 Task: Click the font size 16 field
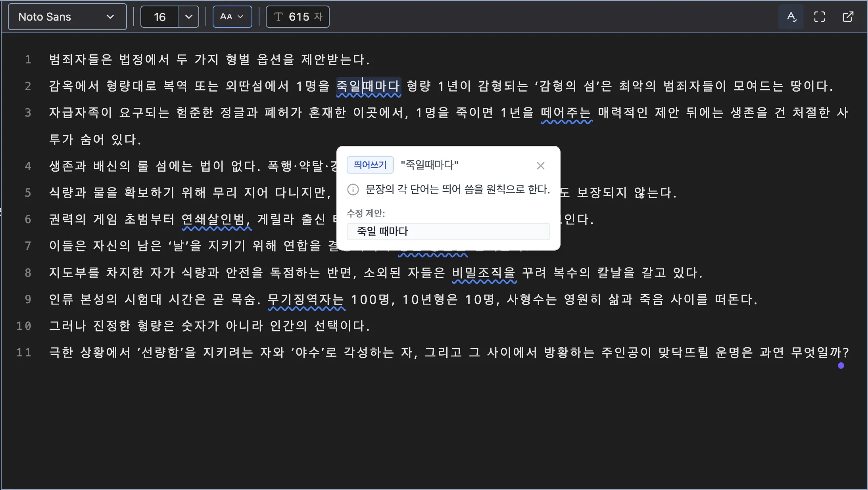(x=160, y=17)
